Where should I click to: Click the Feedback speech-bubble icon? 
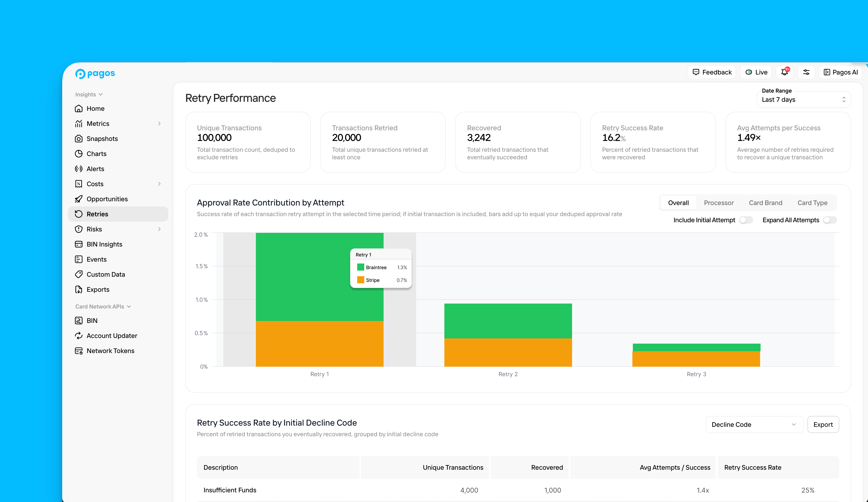click(x=696, y=72)
